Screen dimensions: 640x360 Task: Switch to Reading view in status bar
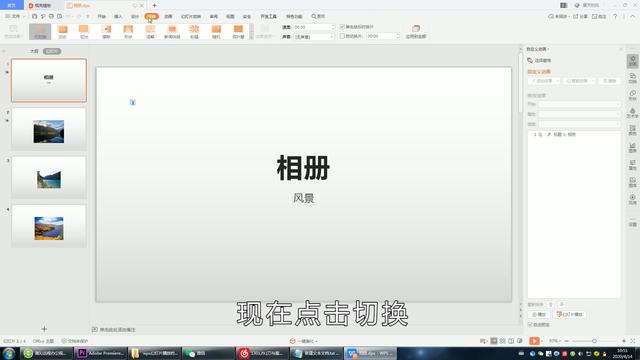coord(511,341)
